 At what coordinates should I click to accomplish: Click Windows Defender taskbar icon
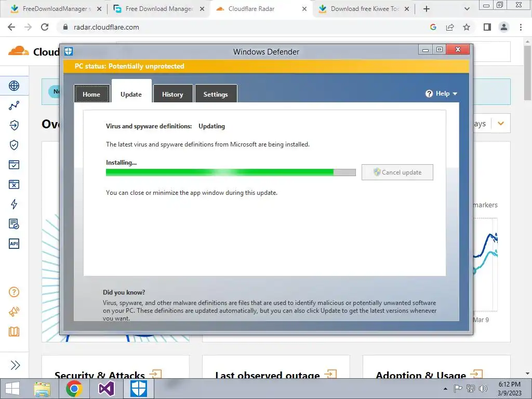point(138,389)
